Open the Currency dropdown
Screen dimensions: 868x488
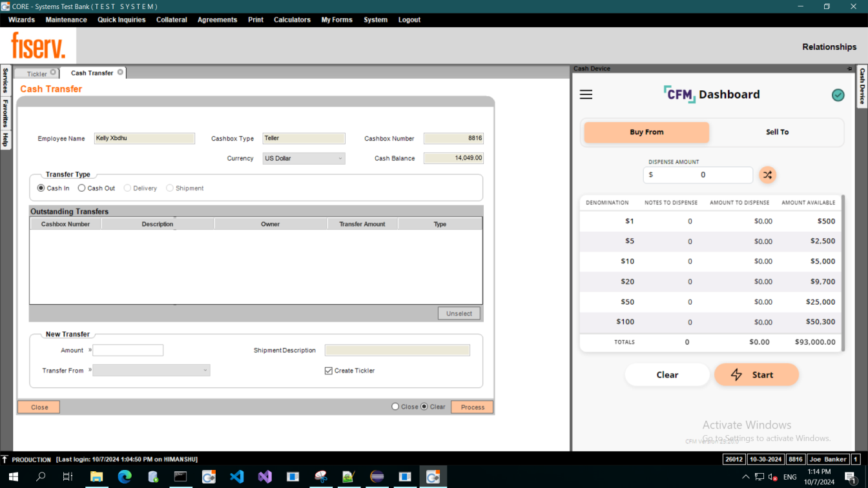[x=304, y=158]
